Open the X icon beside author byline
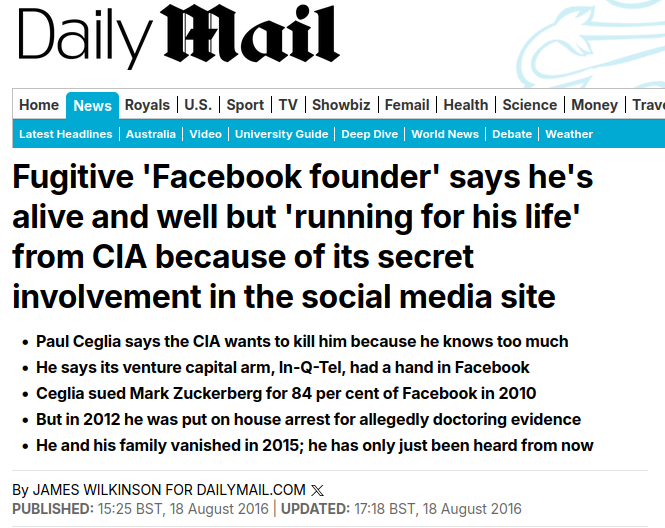665x528 pixels. (x=318, y=490)
